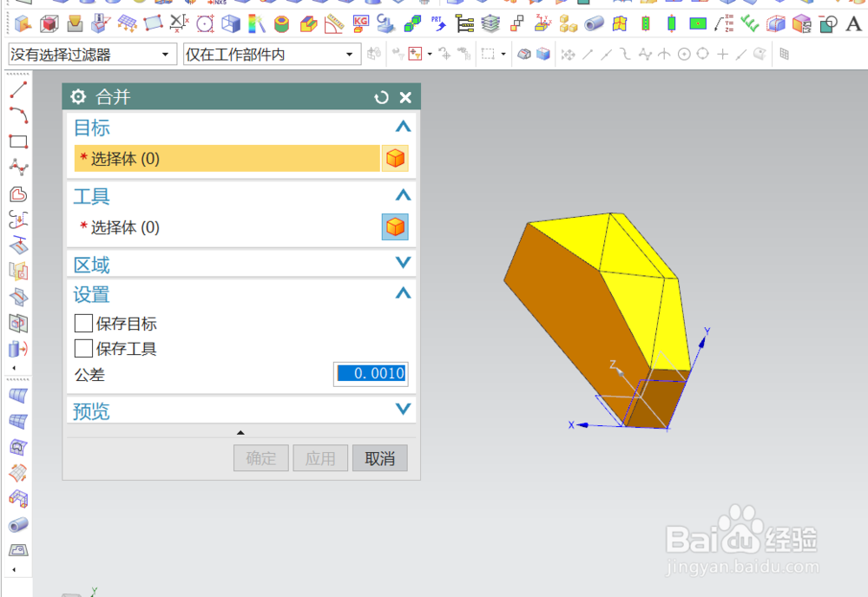Click the rainbow color wand icon
Viewport: 868px width, 597px height.
pos(256,23)
